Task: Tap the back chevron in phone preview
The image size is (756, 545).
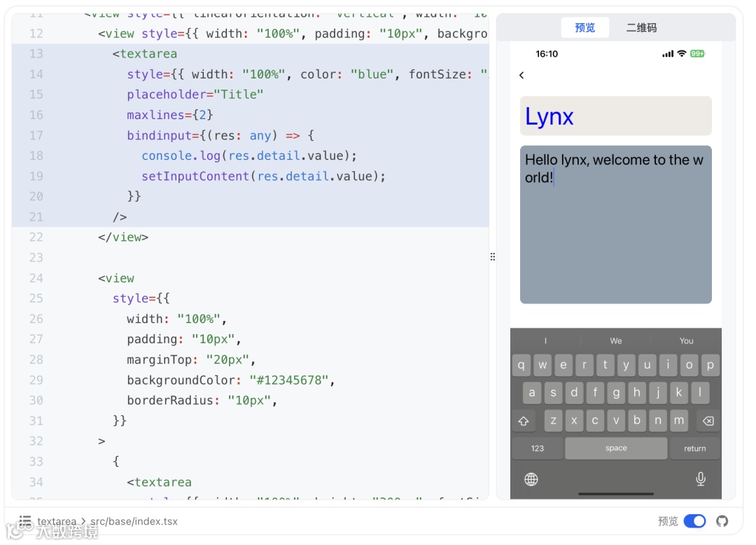Action: tap(521, 75)
